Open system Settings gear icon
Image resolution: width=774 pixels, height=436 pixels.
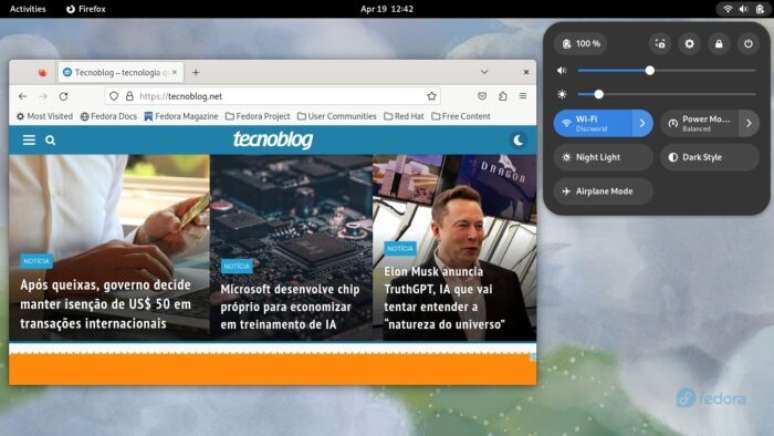tap(689, 44)
